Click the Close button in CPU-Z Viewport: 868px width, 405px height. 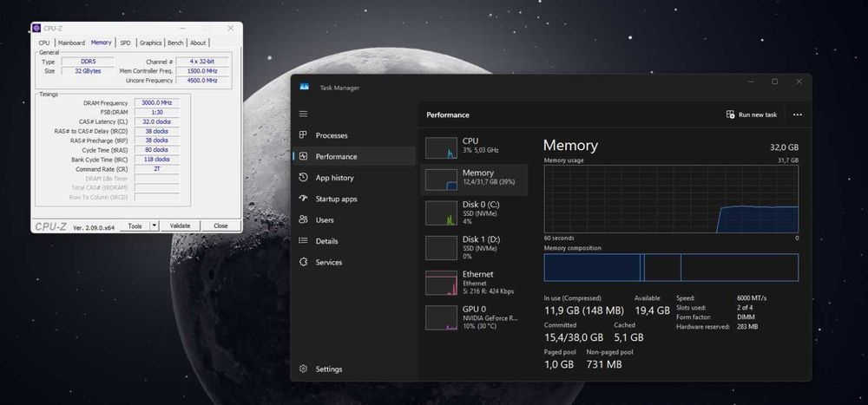pos(220,225)
